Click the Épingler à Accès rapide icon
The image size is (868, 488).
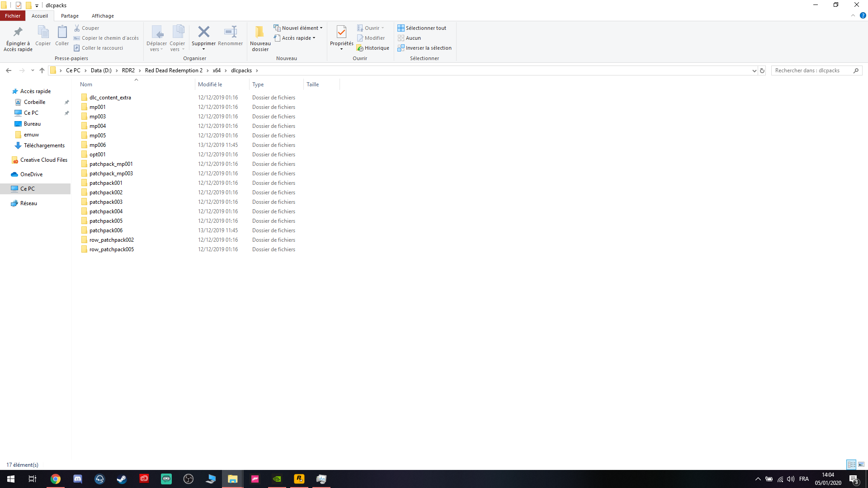coord(18,32)
